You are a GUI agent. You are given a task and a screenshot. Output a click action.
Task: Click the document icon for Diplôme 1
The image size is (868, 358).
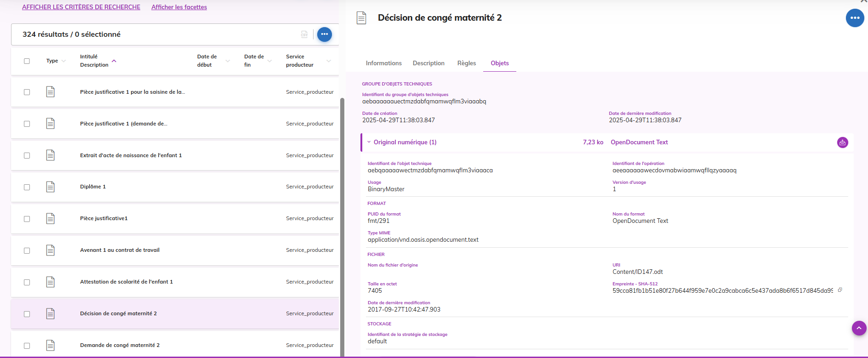(x=51, y=187)
